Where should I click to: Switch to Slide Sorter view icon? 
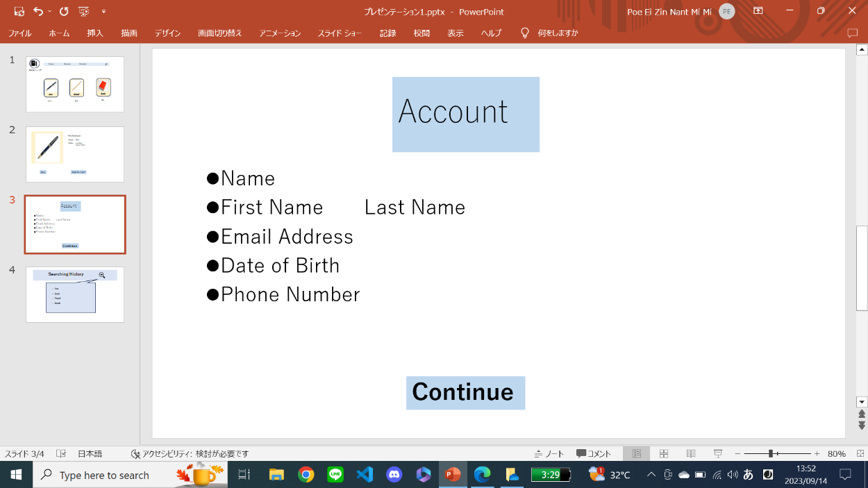664,453
